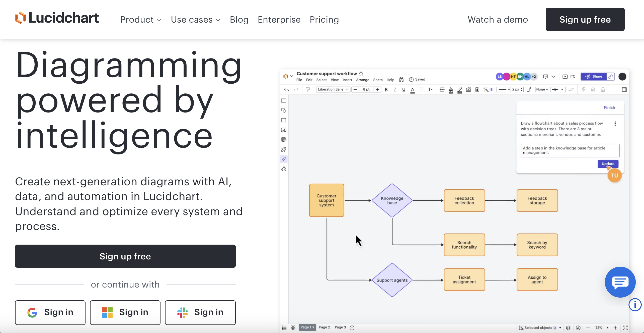Viewport: 644px width, 333px height.
Task: Decrease font size with the minus button
Action: (x=355, y=90)
